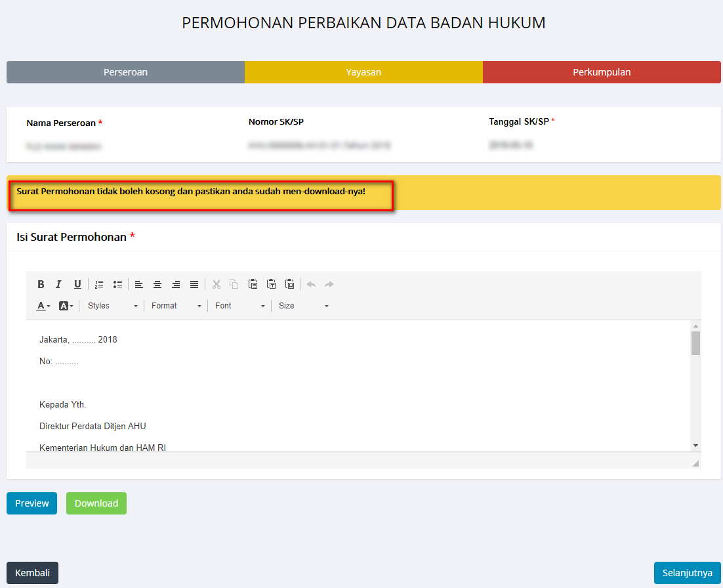This screenshot has width=723, height=588.
Task: Switch to the Yayasan tab
Action: pyautogui.click(x=363, y=72)
